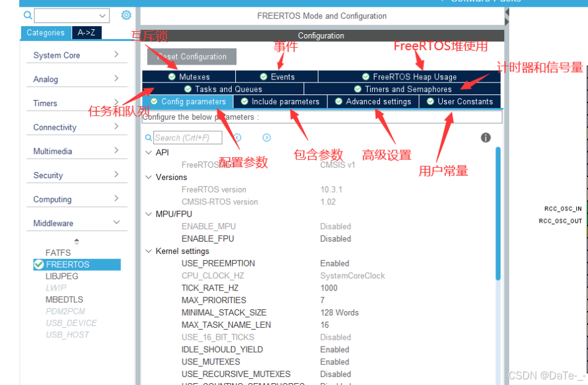The width and height of the screenshot is (588, 385).
Task: Click the info icon in configuration panel
Action: point(486,138)
